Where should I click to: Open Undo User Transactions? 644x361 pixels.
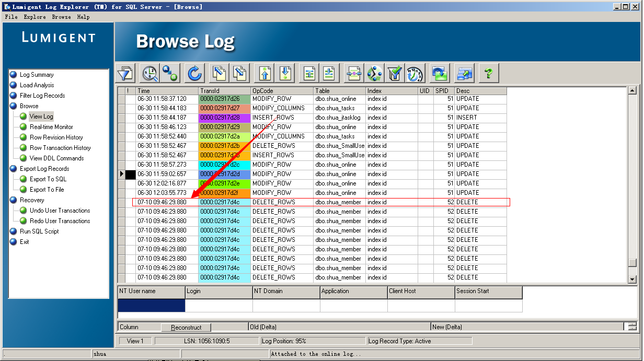[60, 211]
